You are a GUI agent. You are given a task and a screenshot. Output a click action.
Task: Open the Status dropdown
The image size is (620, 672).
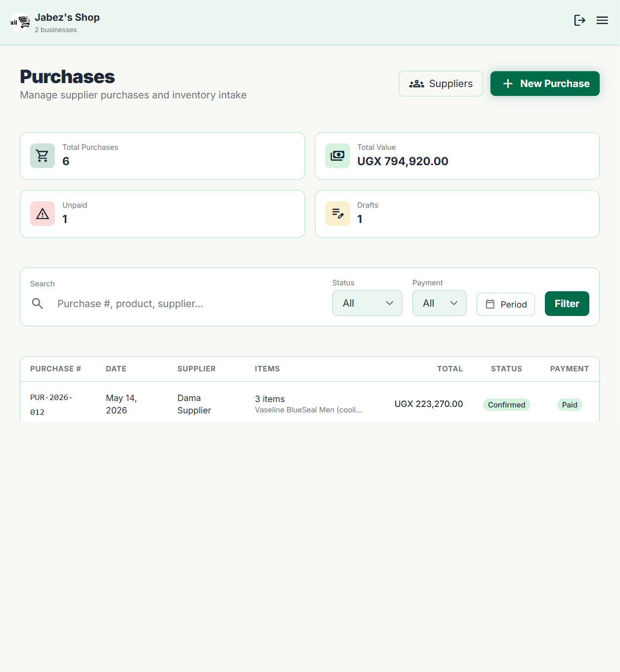point(367,303)
